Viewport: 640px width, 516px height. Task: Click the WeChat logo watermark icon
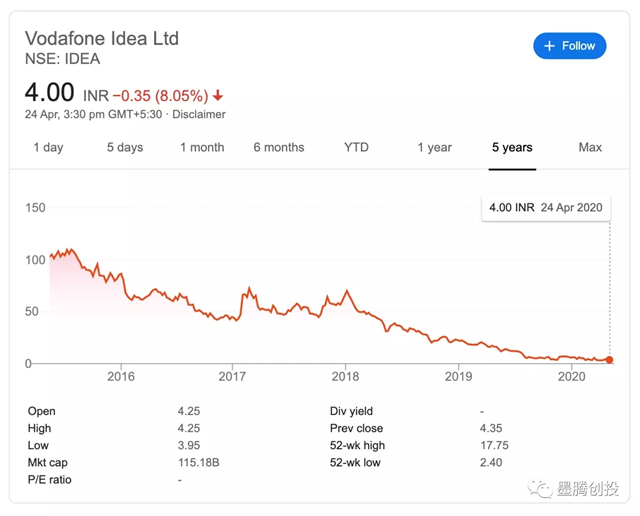541,489
